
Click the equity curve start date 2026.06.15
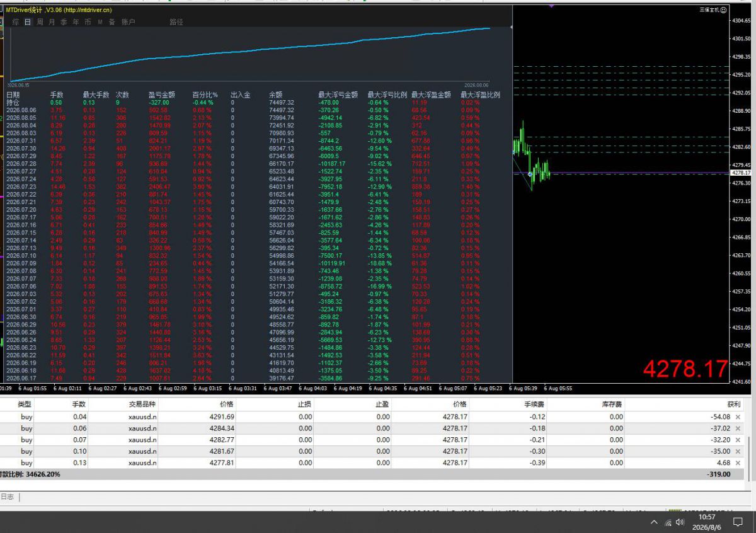click(x=18, y=84)
